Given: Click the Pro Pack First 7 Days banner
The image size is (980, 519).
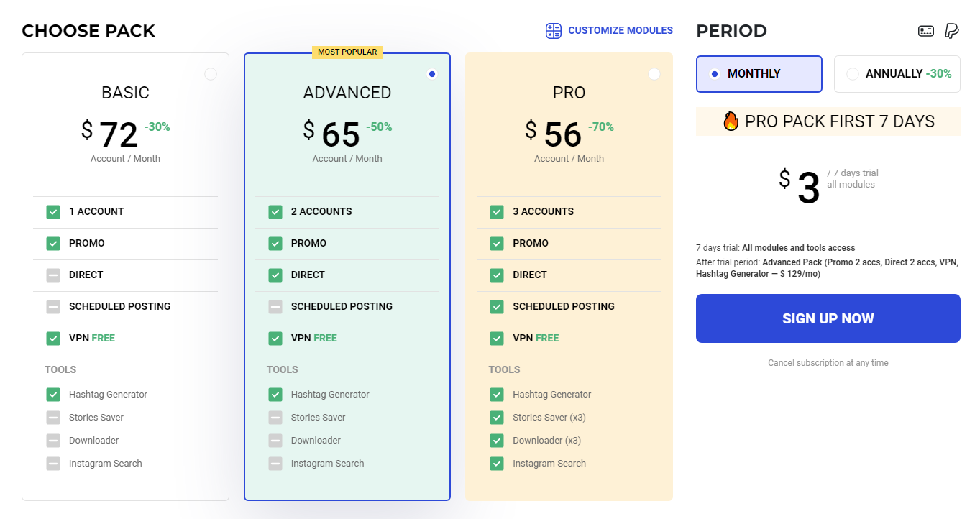Looking at the screenshot, I should pyautogui.click(x=828, y=121).
